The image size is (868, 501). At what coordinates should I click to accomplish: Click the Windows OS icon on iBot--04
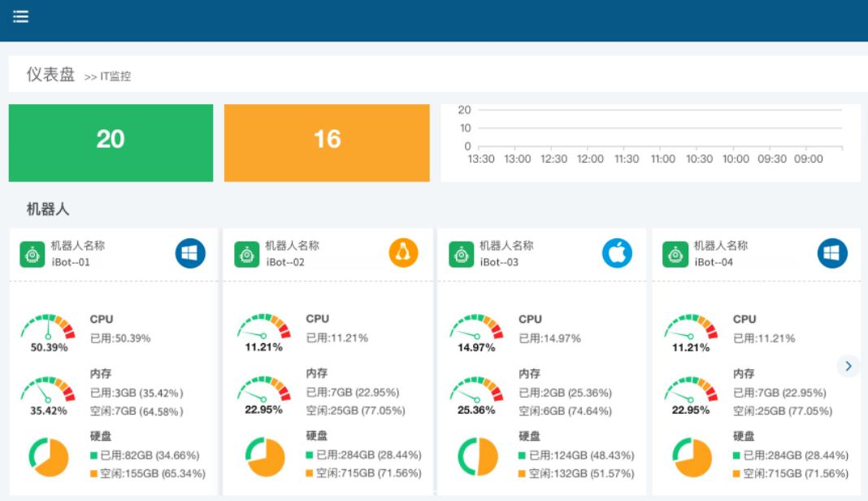[832, 253]
